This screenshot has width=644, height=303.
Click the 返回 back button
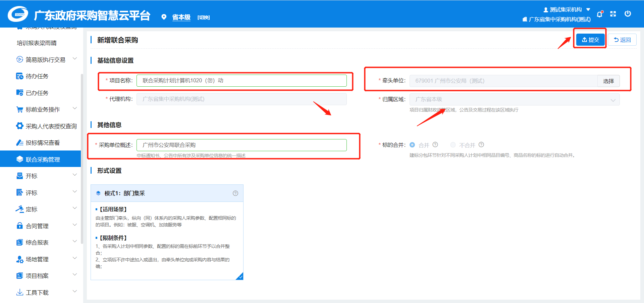[x=622, y=40]
